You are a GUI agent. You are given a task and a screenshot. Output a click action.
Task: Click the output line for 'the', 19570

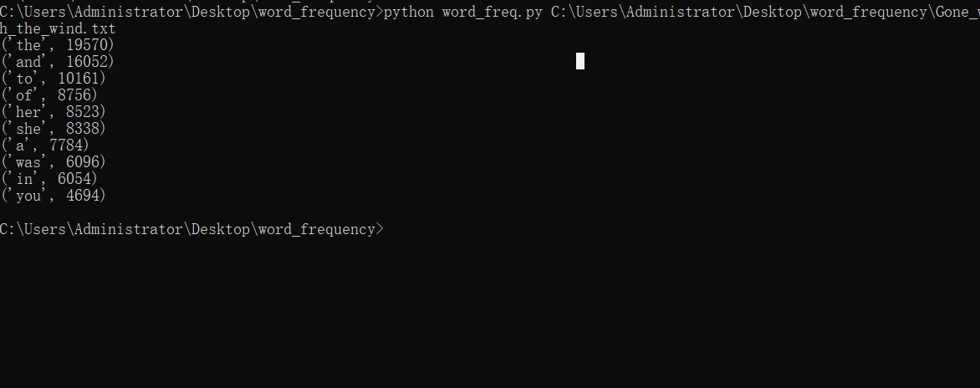pyautogui.click(x=58, y=45)
